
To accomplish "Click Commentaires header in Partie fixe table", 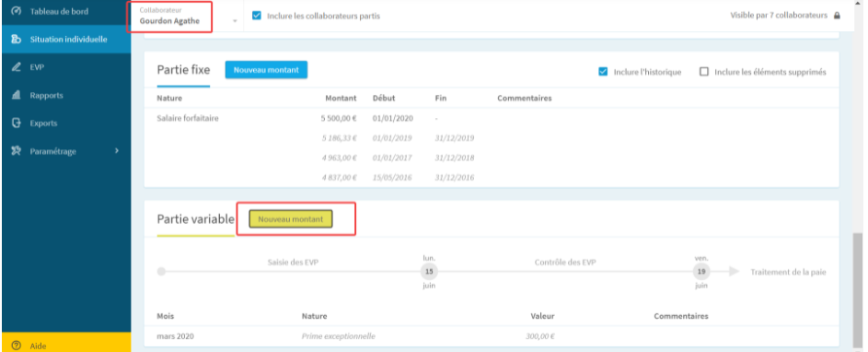I will [525, 98].
